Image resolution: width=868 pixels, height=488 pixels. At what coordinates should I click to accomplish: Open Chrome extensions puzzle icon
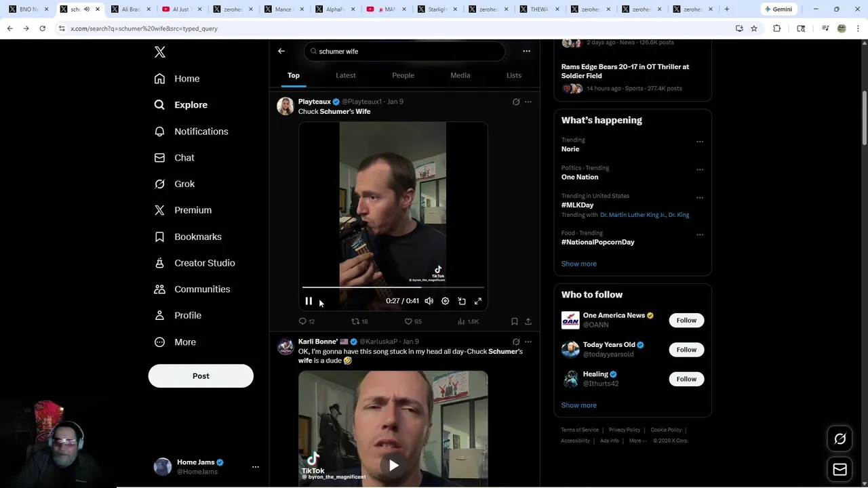click(777, 28)
